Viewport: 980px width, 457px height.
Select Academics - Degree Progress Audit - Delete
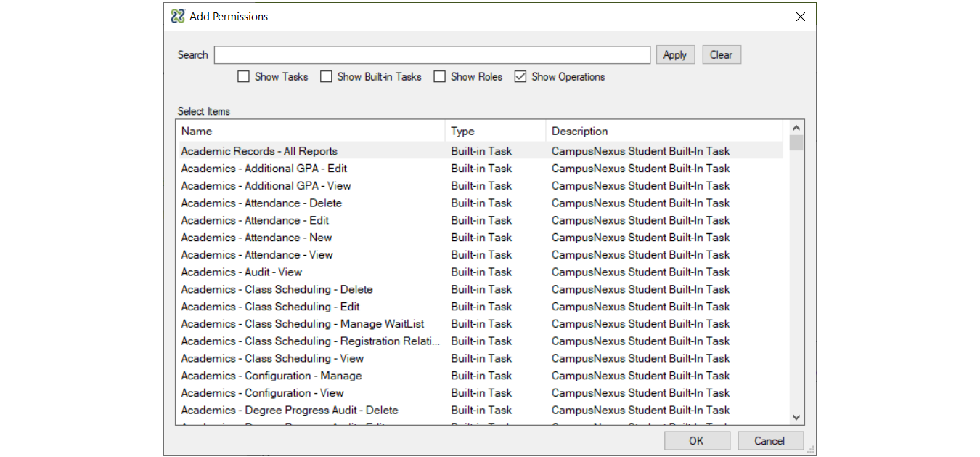pyautogui.click(x=480, y=411)
